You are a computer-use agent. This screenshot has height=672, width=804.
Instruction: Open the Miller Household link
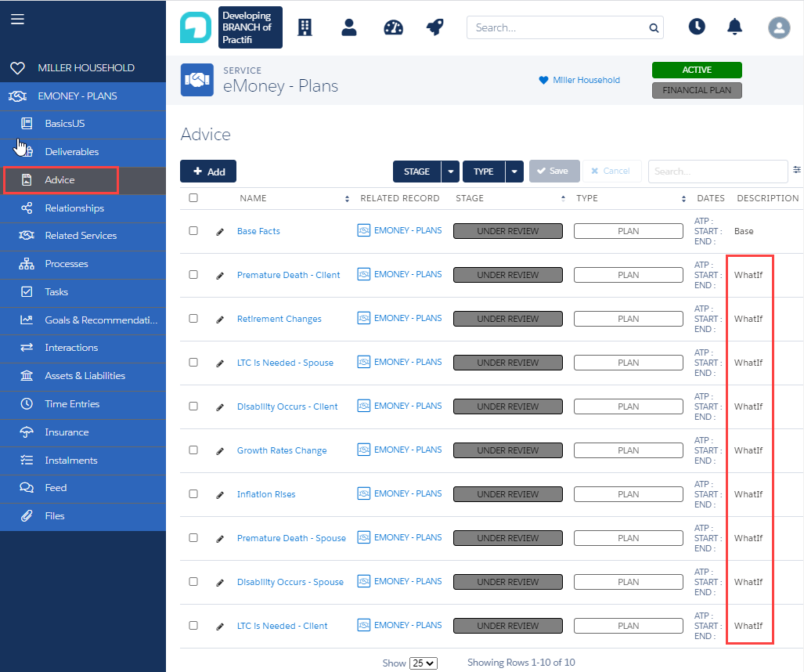click(586, 80)
